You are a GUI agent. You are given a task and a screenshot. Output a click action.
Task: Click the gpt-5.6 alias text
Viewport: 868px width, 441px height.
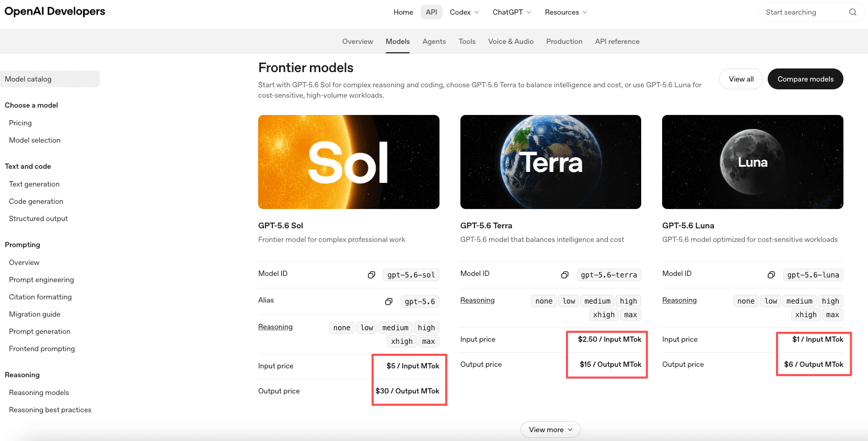click(420, 301)
